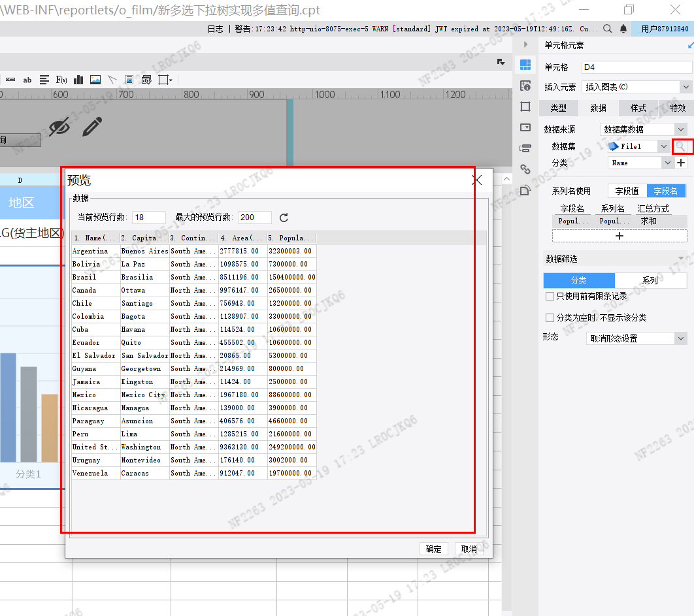
Task: Open the 数据集 File1 dropdown
Action: click(664, 146)
